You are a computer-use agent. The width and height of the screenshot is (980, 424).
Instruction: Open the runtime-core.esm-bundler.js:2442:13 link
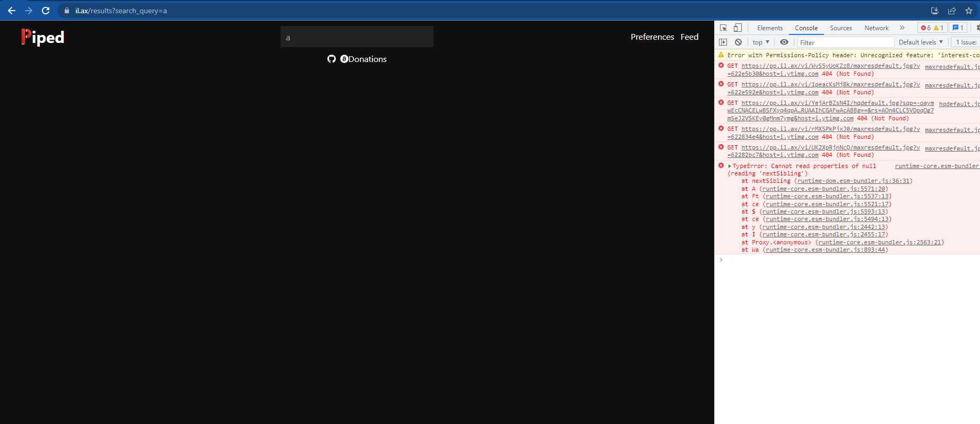[823, 227]
